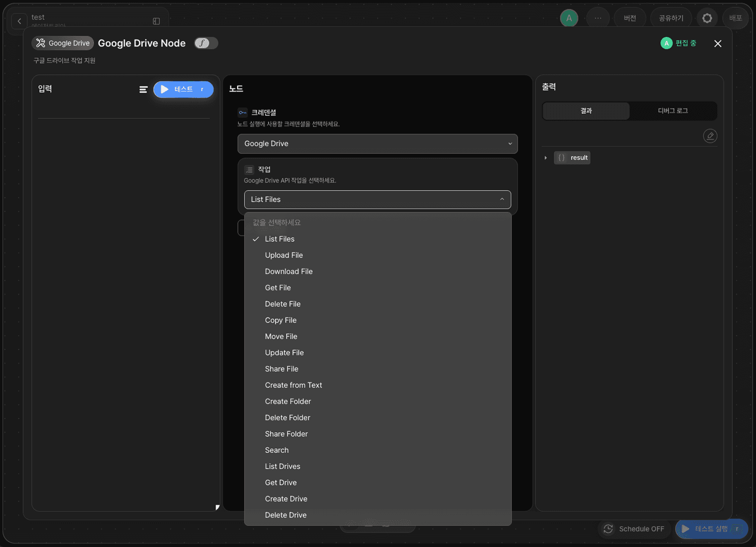Open the settings gear icon
Image resolution: width=756 pixels, height=547 pixels.
coord(707,18)
